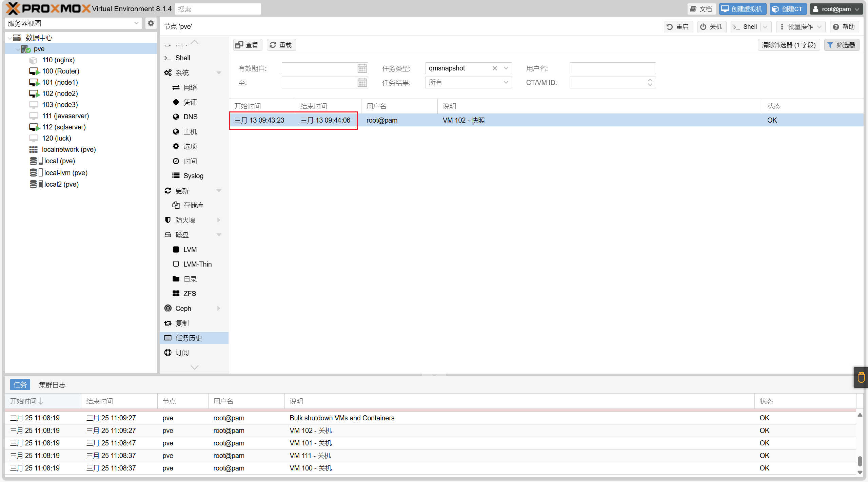This screenshot has height=482, width=868.
Task: Collapse the 更新 section arrow
Action: [x=219, y=191]
